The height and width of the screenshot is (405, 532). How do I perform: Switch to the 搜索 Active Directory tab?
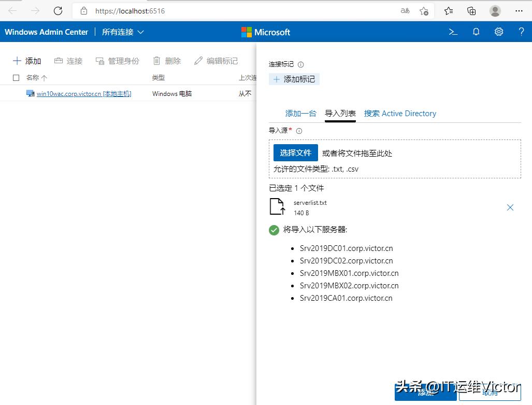pyautogui.click(x=400, y=113)
